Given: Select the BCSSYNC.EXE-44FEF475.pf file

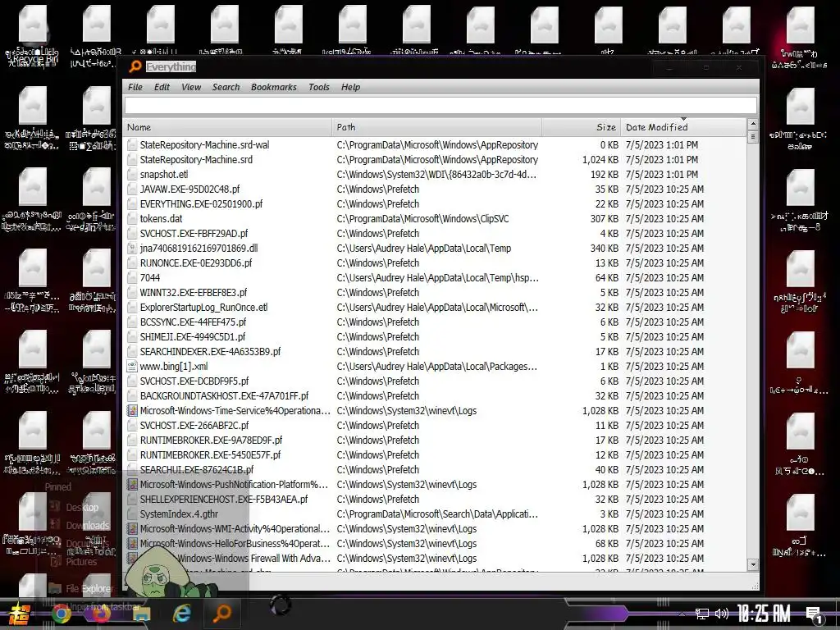Looking at the screenshot, I should (193, 322).
